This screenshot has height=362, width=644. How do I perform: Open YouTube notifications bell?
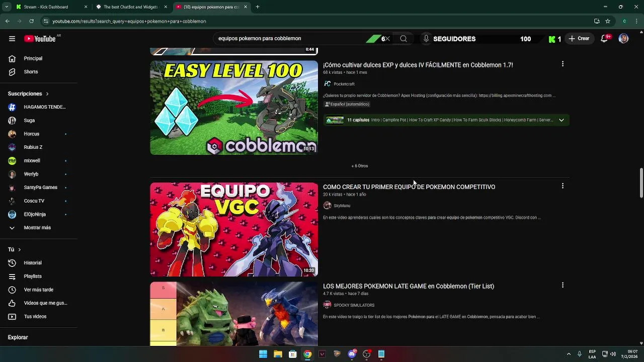605,39
